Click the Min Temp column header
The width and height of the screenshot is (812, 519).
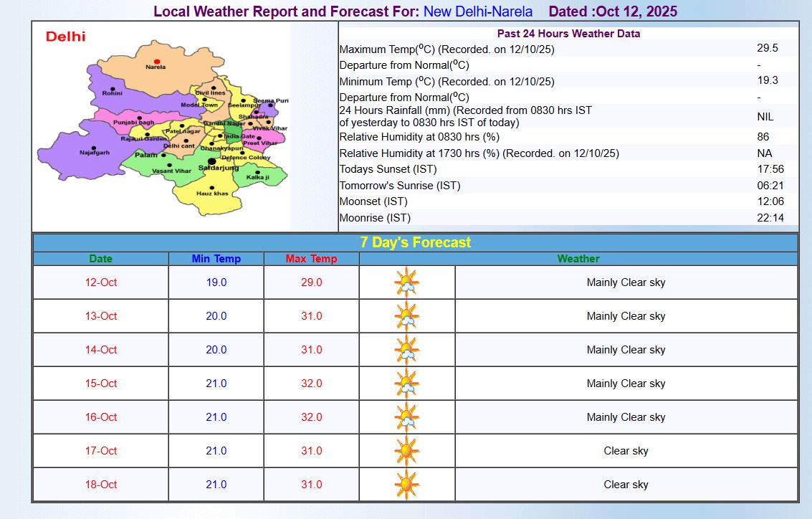click(x=216, y=259)
